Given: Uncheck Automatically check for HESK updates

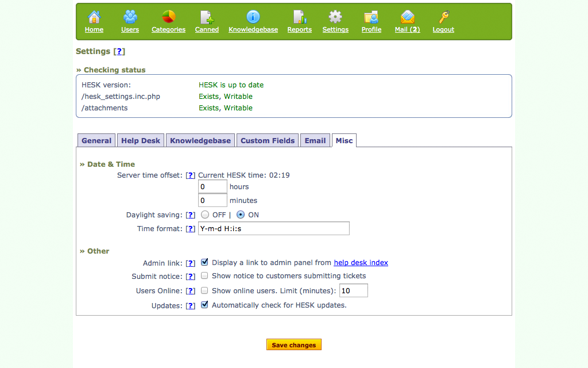Looking at the screenshot, I should click(x=204, y=305).
